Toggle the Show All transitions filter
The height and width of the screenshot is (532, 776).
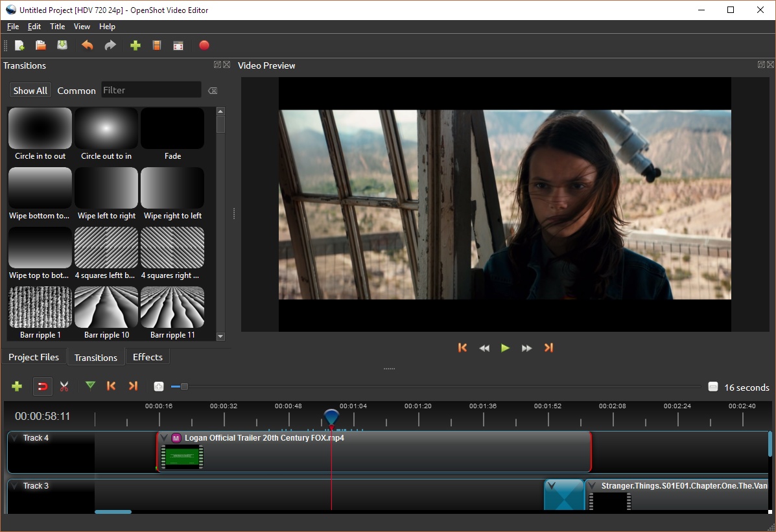pyautogui.click(x=30, y=91)
